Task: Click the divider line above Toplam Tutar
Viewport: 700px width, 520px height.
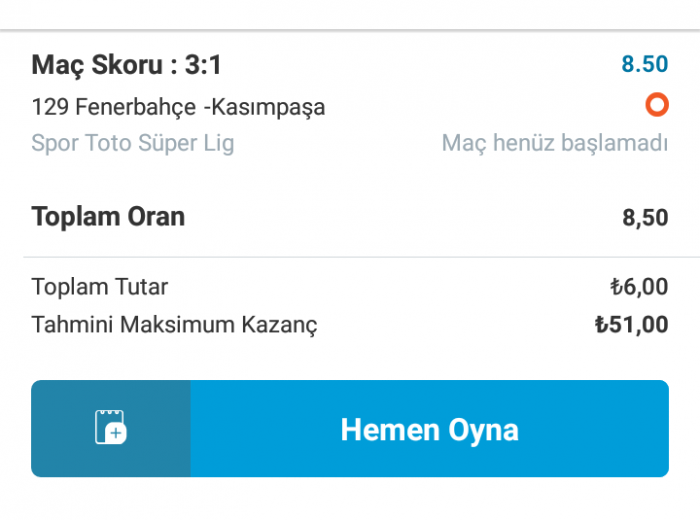Action: (x=350, y=258)
